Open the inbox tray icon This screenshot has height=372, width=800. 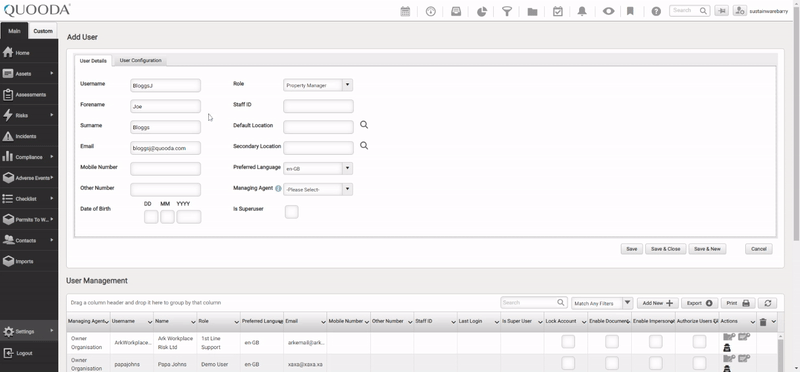pos(456,12)
